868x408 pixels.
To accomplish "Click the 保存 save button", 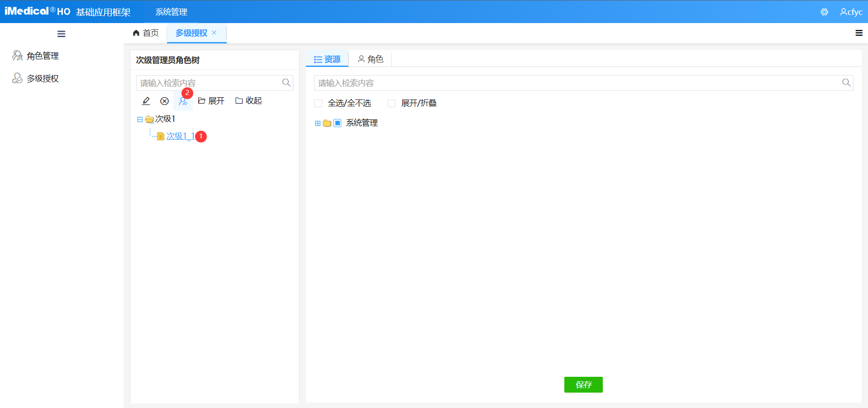I will pos(583,384).
